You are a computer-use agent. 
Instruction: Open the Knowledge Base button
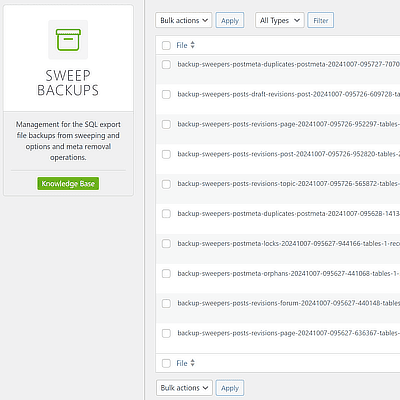tap(68, 184)
